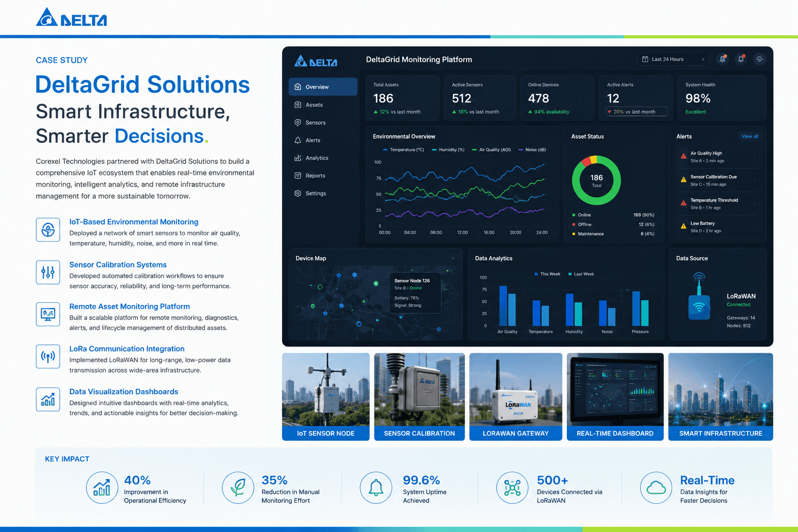Click the IoT-Based Environmental Monitoring heading
The width and height of the screenshot is (798, 532).
pyautogui.click(x=134, y=222)
